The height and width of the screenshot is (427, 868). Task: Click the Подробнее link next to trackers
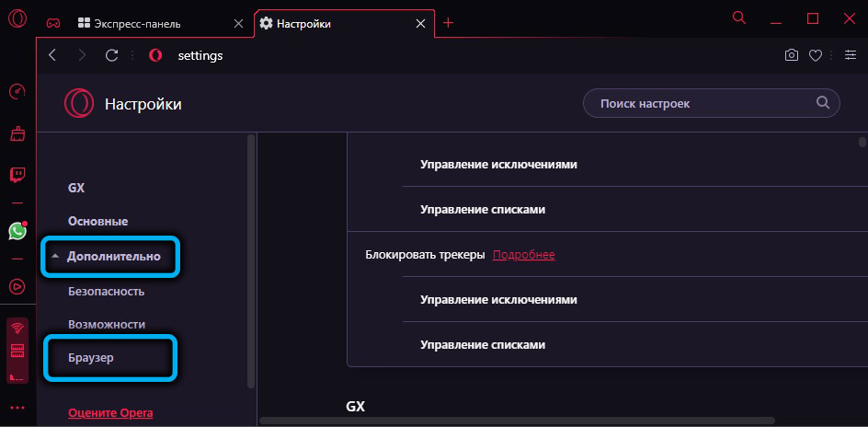click(523, 255)
